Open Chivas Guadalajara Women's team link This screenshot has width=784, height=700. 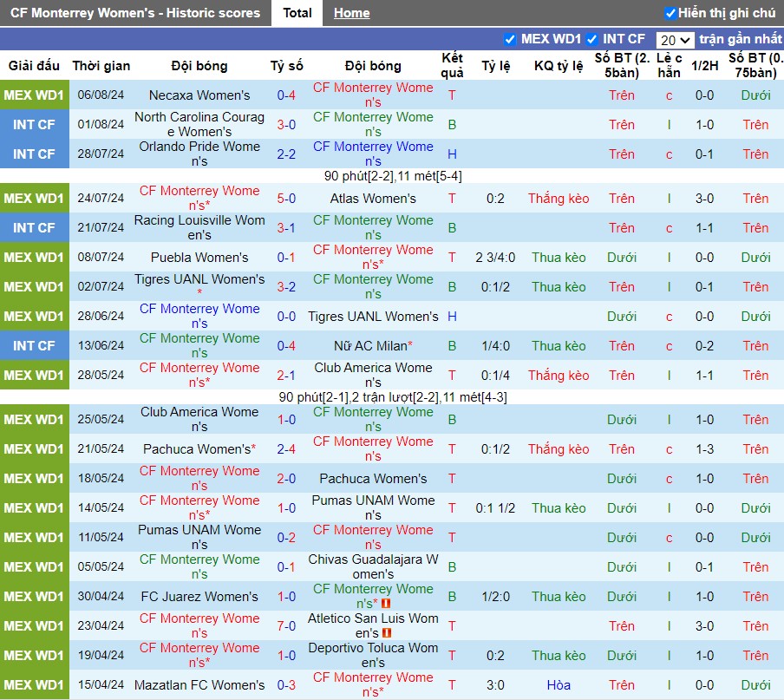coord(373,567)
